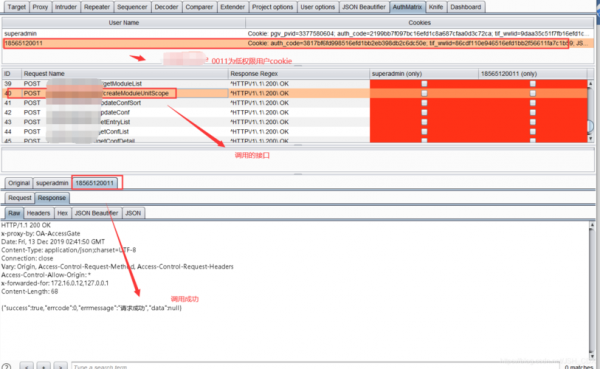Switch to the Request view tab
This screenshot has height=369, width=600.
(20, 198)
